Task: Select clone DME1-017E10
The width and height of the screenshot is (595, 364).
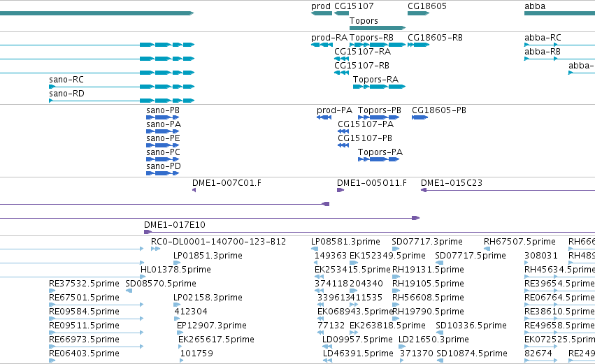Action: point(369,232)
